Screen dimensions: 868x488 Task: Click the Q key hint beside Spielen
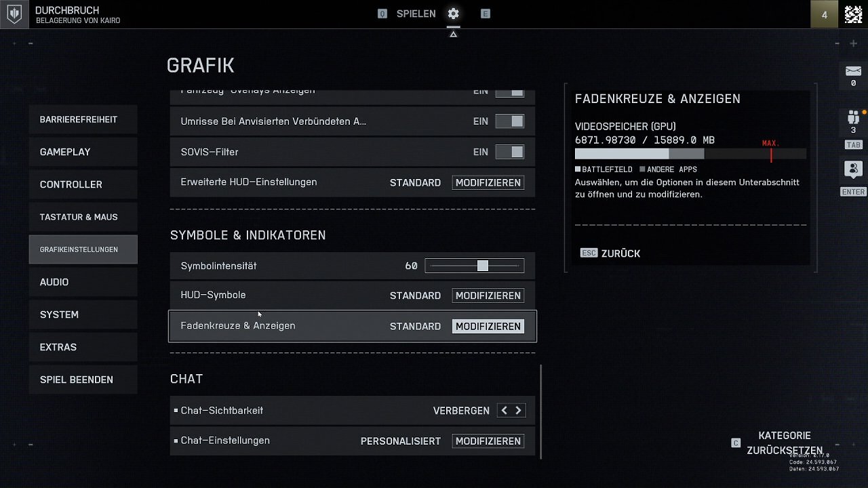click(x=382, y=14)
